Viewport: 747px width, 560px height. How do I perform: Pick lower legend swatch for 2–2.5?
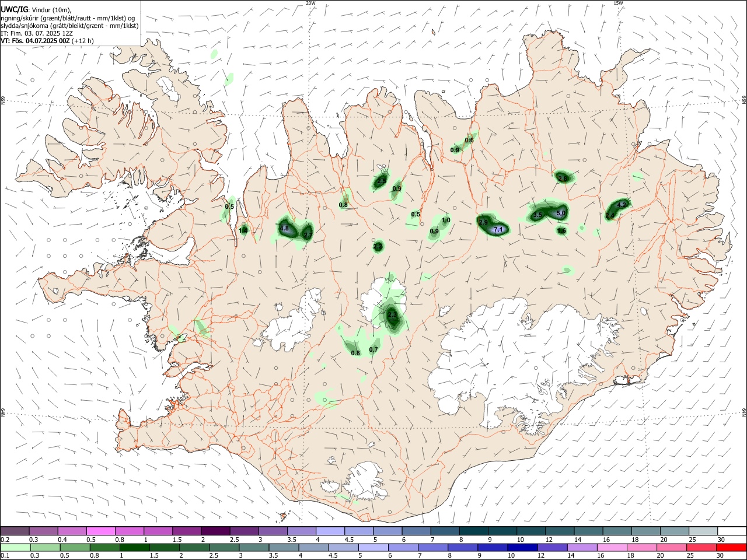point(194,547)
